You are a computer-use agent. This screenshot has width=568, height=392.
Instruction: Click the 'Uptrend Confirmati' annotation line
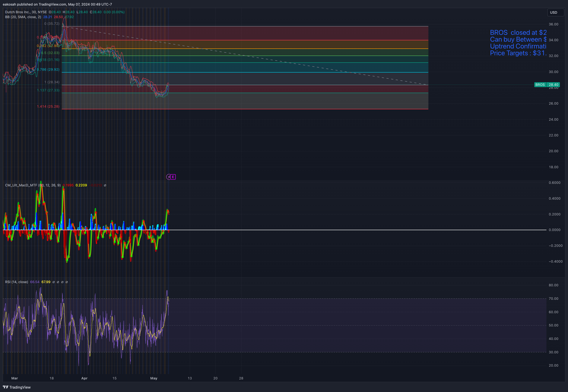[518, 46]
